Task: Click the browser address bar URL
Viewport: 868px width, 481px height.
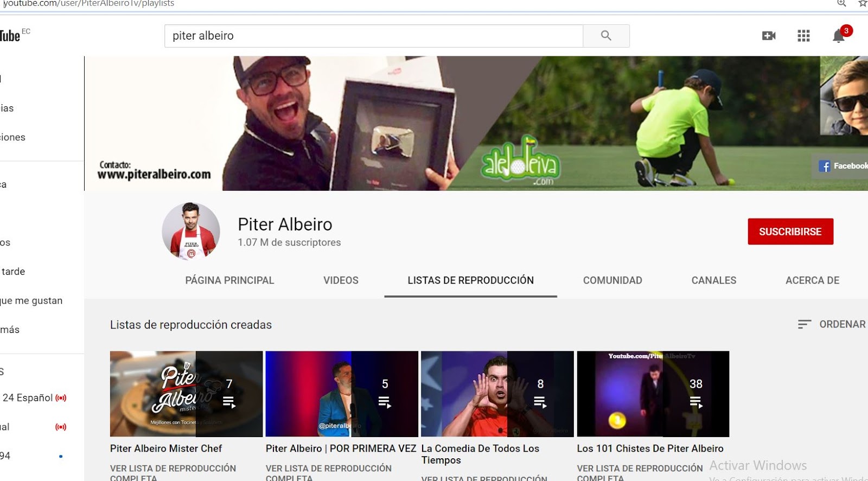Action: click(x=88, y=3)
